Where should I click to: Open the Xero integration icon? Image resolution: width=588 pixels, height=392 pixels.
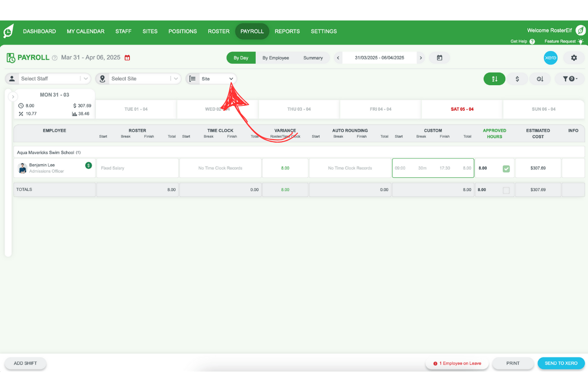coord(550,57)
